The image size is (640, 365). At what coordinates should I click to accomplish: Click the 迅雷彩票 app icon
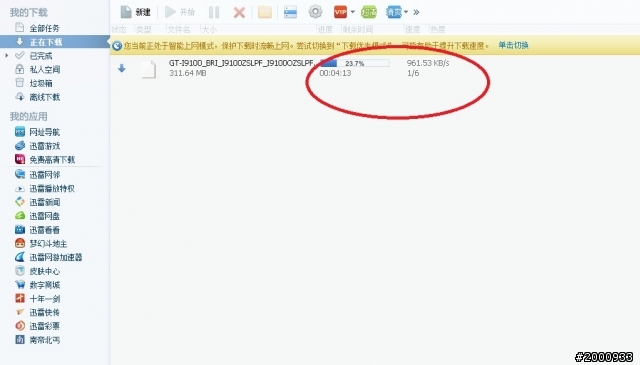click(20, 326)
